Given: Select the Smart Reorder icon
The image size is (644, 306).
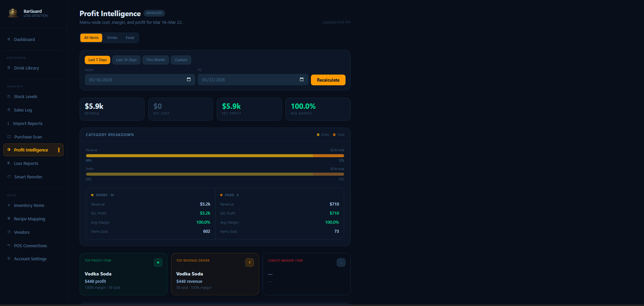Looking at the screenshot, I should point(8,177).
